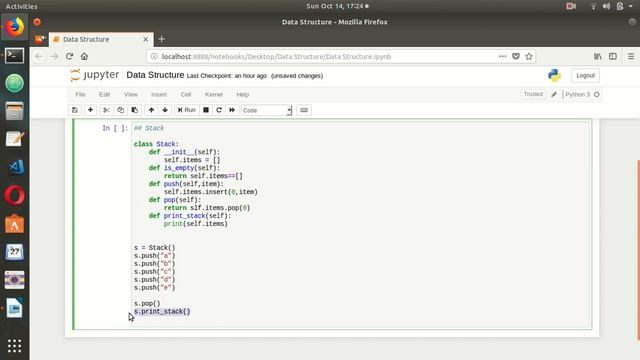Open a new browser tab
This screenshot has width=640, height=360.
(162, 39)
